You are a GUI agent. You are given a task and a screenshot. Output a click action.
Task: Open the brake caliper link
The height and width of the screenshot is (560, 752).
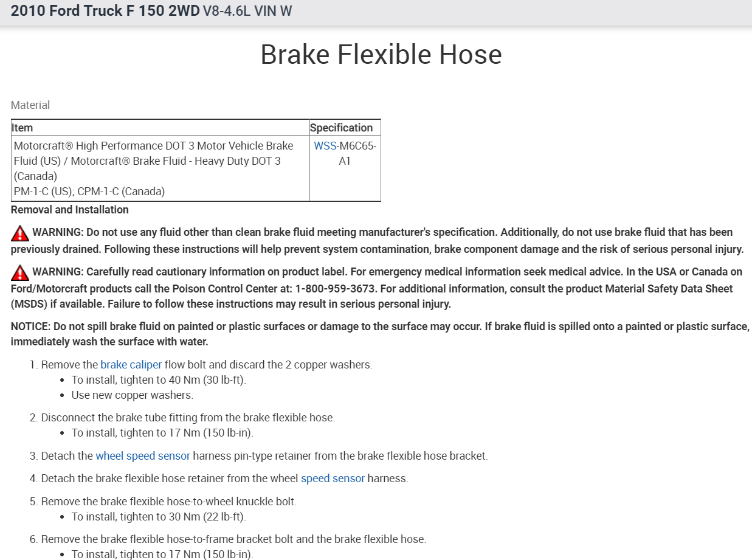(x=131, y=365)
